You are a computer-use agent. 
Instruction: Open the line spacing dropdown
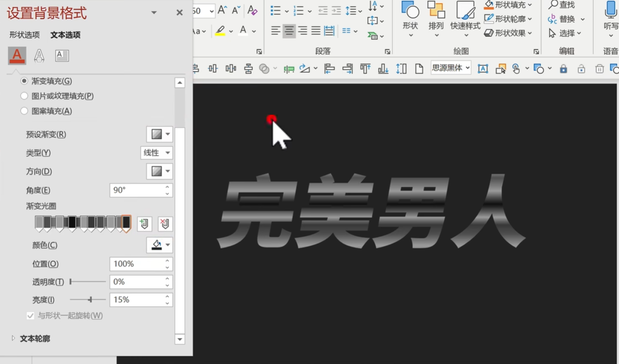tap(353, 10)
